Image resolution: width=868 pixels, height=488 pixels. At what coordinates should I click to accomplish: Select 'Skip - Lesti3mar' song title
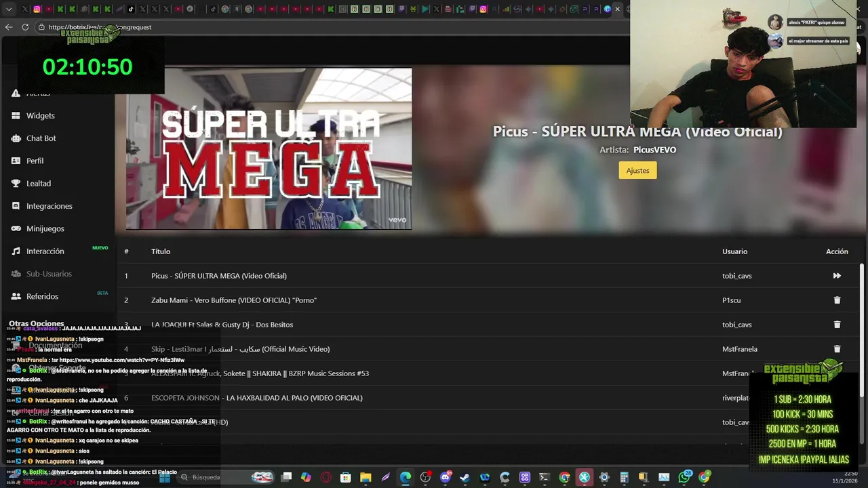click(240, 349)
